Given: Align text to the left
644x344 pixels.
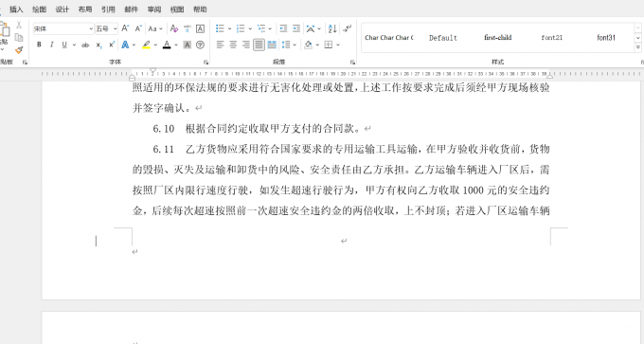Looking at the screenshot, I should pos(220,45).
